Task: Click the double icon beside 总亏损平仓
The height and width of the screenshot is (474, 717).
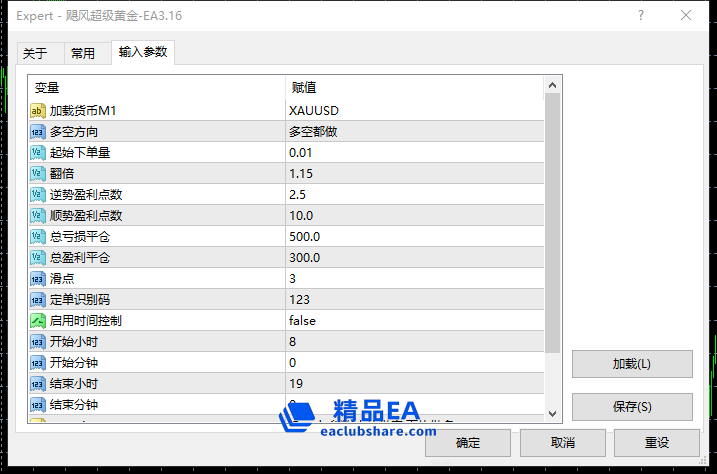Action: pyautogui.click(x=37, y=237)
